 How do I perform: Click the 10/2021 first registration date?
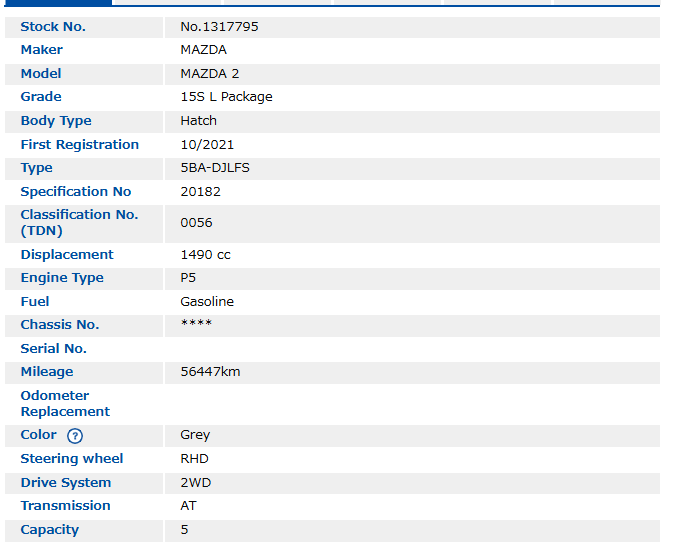tap(207, 145)
